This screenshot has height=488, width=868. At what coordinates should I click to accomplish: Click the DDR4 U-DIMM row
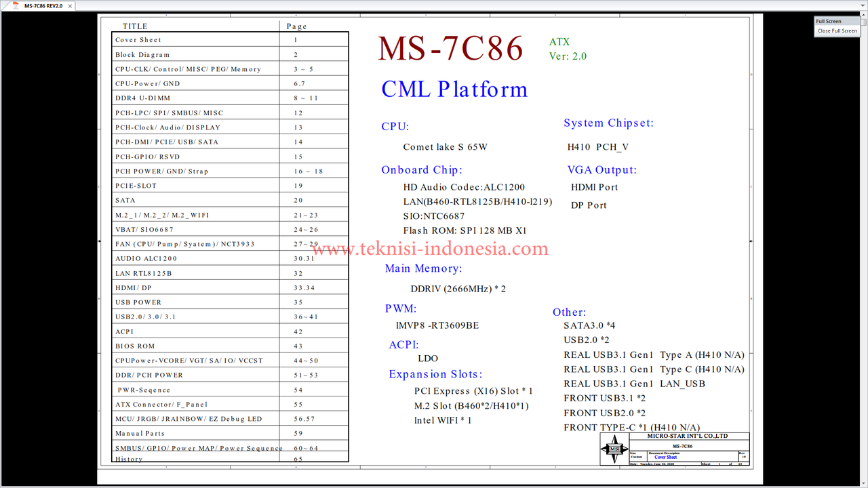(230, 98)
